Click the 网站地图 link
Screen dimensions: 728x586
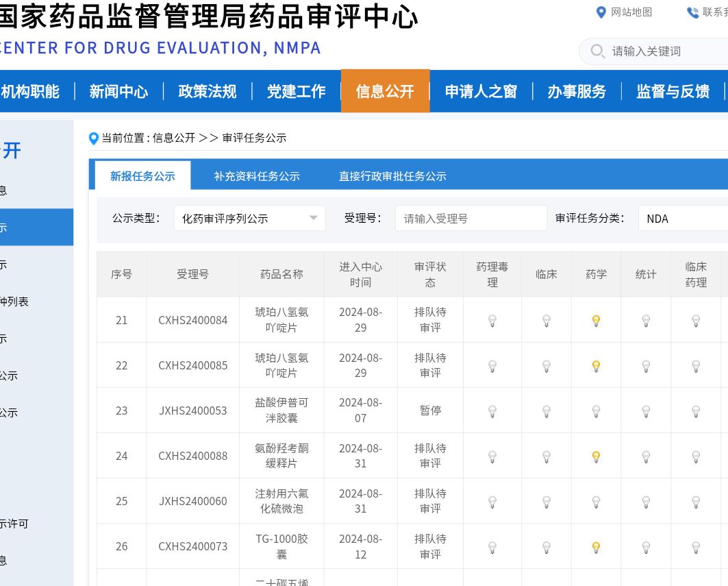pyautogui.click(x=631, y=12)
